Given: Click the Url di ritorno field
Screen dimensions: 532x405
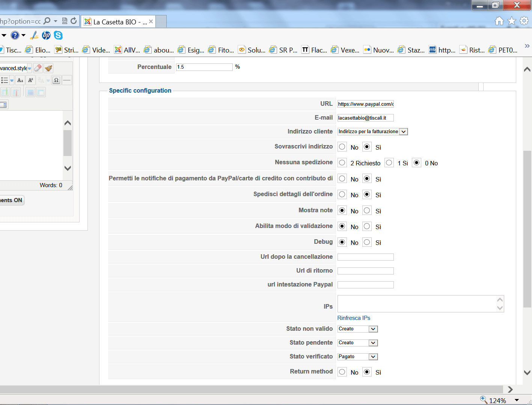Looking at the screenshot, I should pos(365,271).
